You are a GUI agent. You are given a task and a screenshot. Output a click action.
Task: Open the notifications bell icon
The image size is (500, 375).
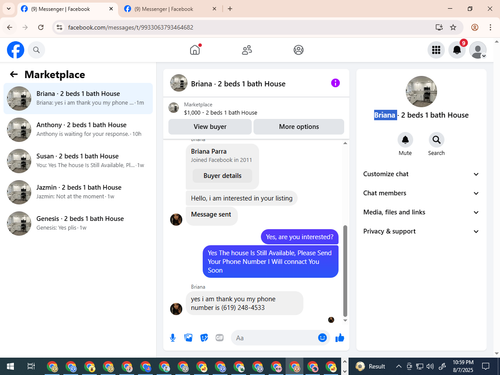(x=457, y=50)
